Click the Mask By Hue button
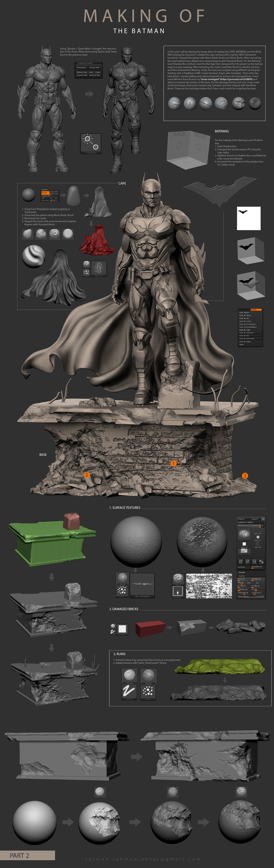This screenshot has height=868, width=274. point(250,336)
